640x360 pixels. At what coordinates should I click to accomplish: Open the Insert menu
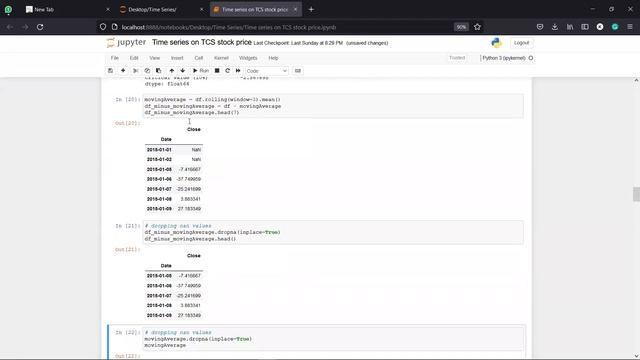pos(177,58)
